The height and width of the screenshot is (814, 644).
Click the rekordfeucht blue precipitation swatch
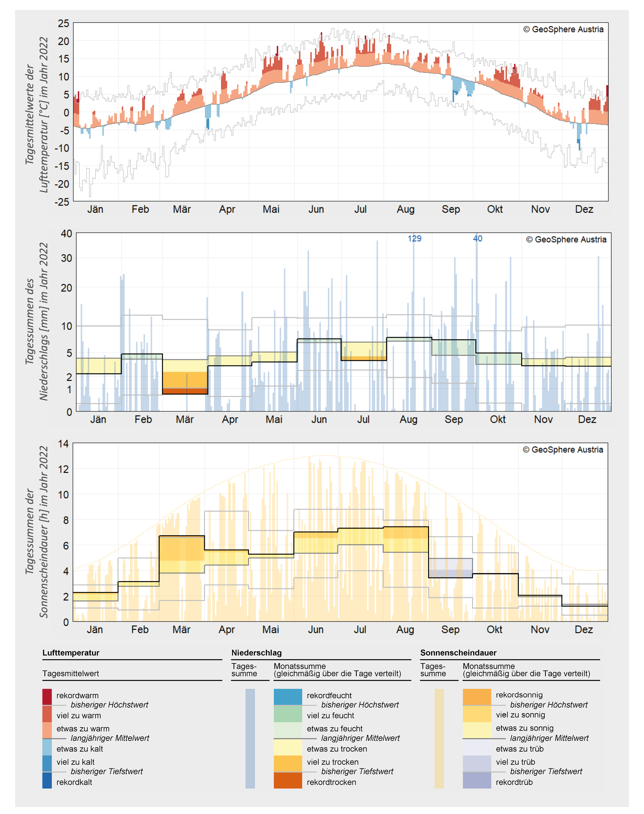click(288, 697)
